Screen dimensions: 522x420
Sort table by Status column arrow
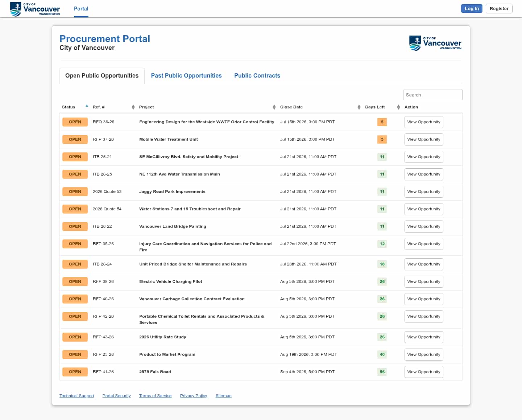pyautogui.click(x=87, y=106)
